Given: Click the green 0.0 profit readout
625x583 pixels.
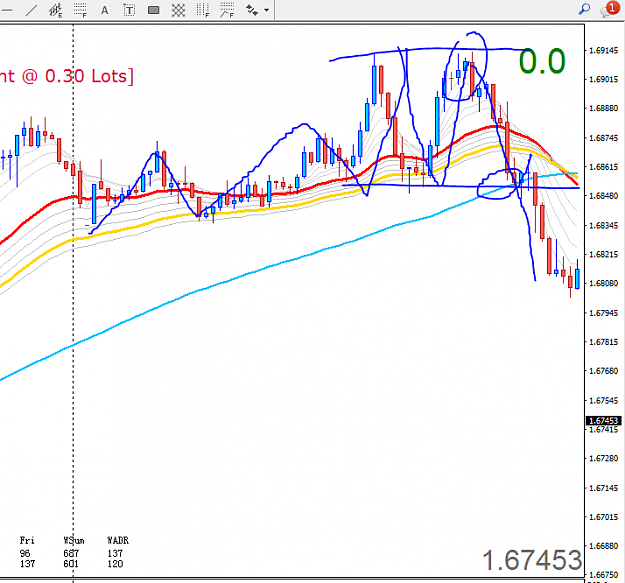Looking at the screenshot, I should (542, 61).
